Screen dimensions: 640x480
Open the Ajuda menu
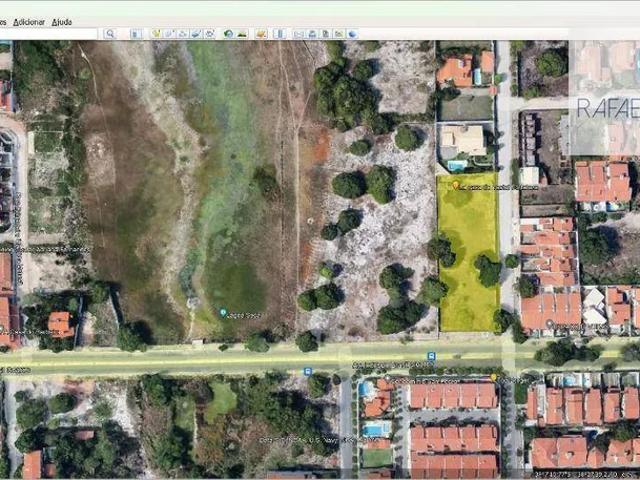click(61, 21)
